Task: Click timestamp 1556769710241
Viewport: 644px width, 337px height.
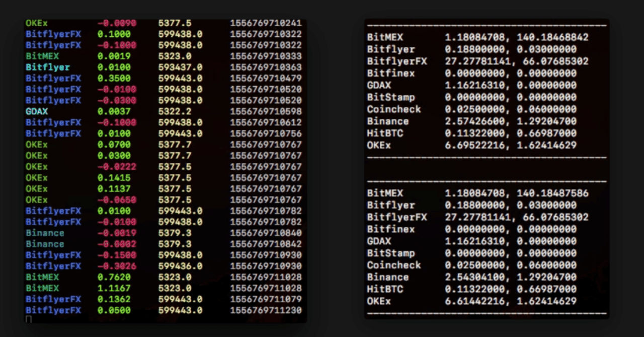Action: [x=266, y=23]
